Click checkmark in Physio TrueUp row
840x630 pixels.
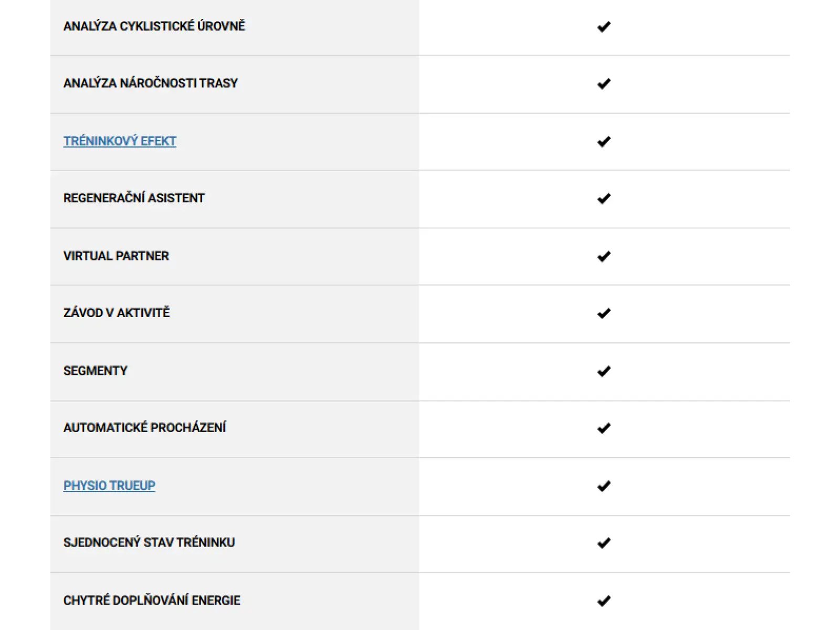tap(604, 486)
